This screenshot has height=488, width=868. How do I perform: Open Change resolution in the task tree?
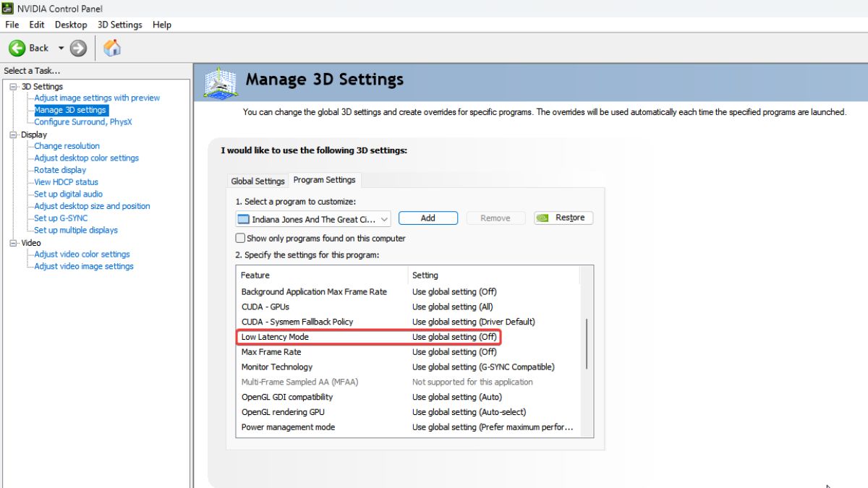(x=67, y=146)
